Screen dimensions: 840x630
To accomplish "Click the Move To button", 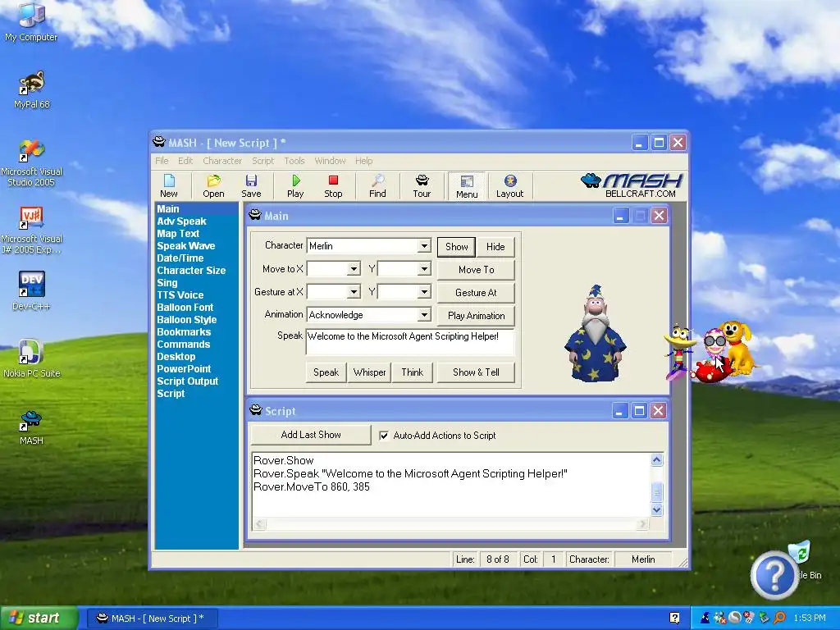I will pyautogui.click(x=477, y=270).
